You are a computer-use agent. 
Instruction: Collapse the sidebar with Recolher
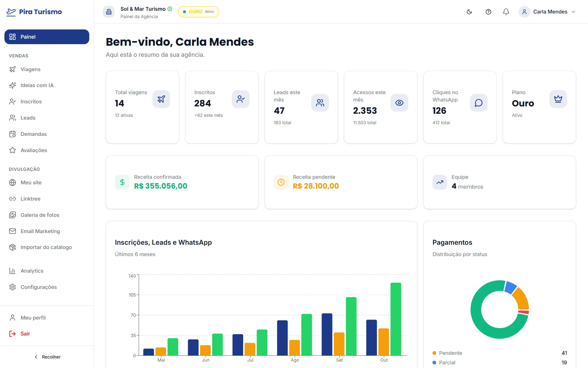click(47, 357)
